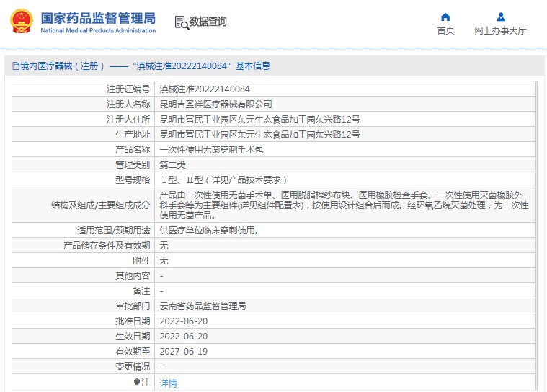Screen dimensions: 547x392
Task: Click the national emblem logo
Action: [22, 21]
